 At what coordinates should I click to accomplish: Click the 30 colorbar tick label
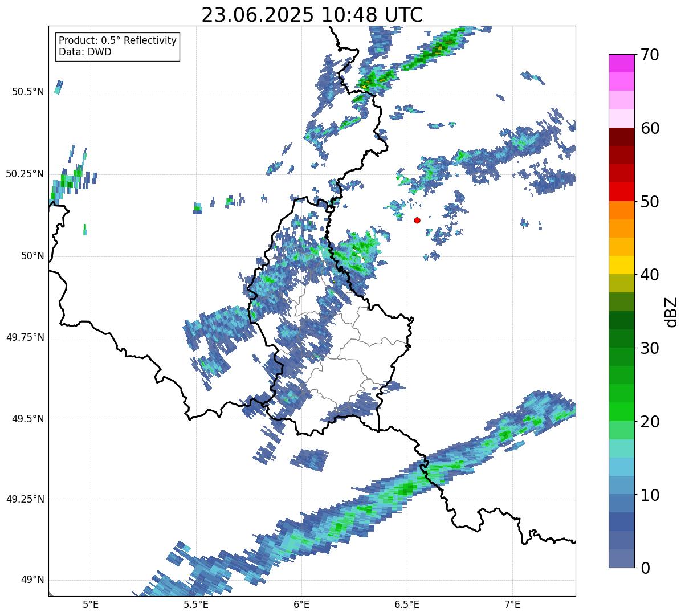tap(650, 348)
